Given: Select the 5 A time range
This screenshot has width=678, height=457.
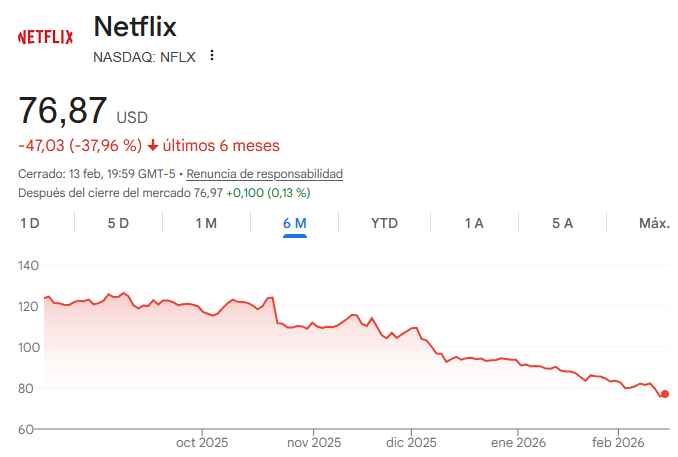Looking at the screenshot, I should [x=562, y=223].
